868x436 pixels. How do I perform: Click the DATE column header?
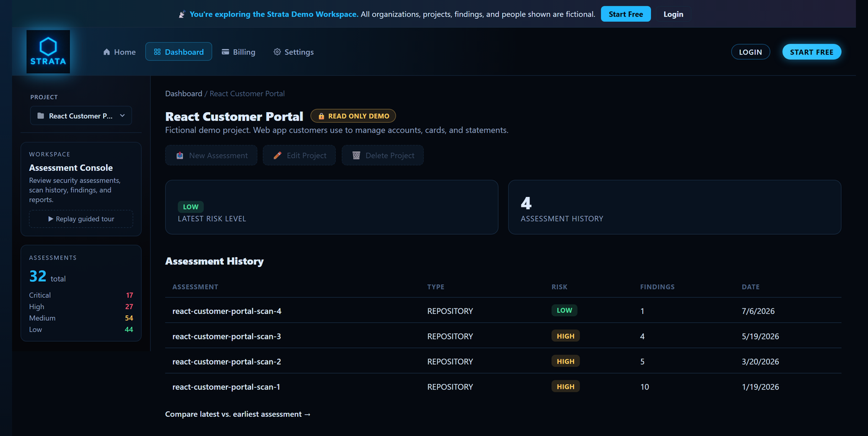point(750,287)
